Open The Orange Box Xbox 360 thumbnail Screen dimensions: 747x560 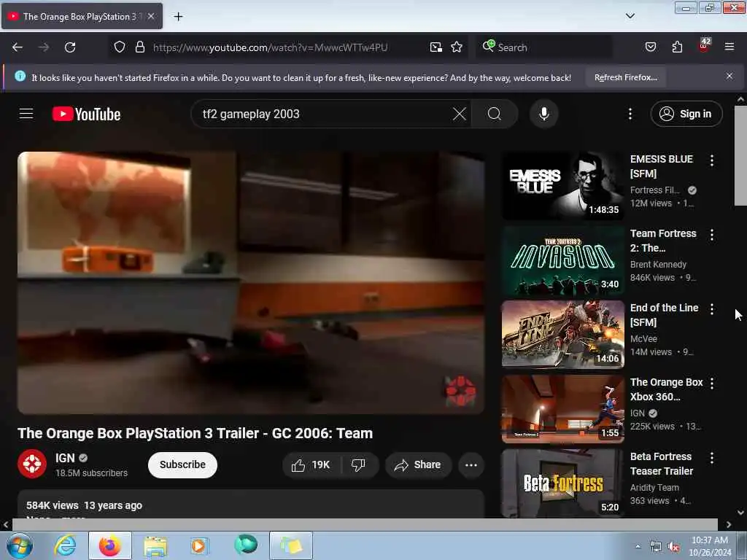tap(562, 408)
